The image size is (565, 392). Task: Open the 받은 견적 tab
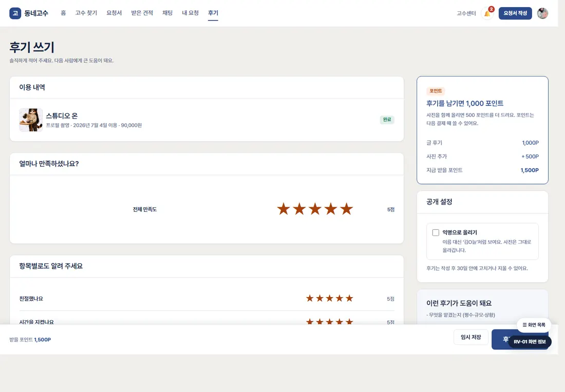(x=142, y=13)
